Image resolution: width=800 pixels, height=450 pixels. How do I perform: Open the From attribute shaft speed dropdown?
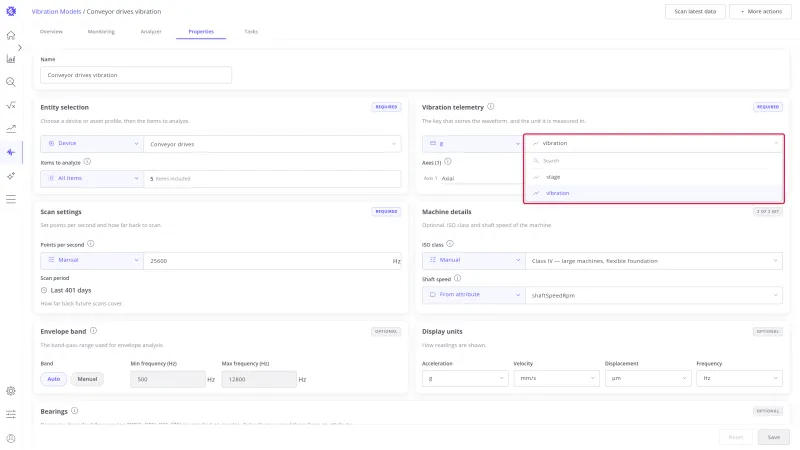(x=473, y=295)
